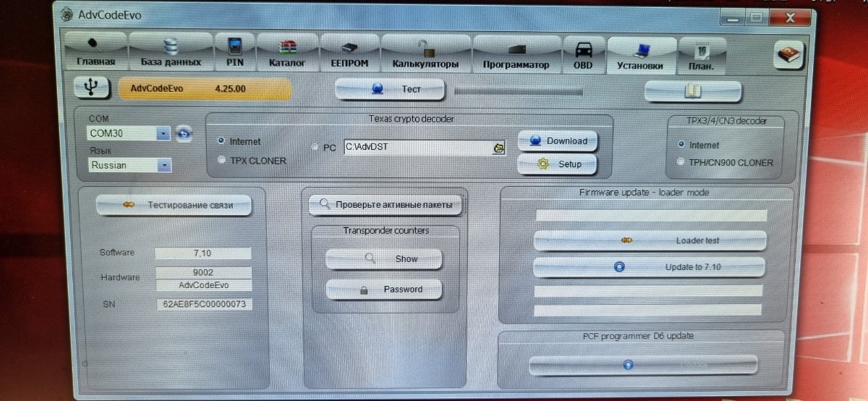Screen dimensions: 868x401
Task: Select the PC radio option
Action: [x=315, y=147]
